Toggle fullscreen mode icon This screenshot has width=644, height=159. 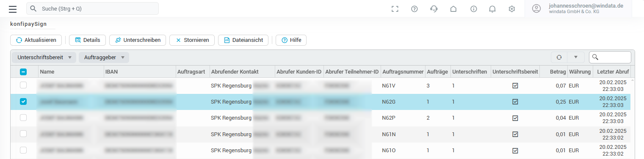point(395,9)
